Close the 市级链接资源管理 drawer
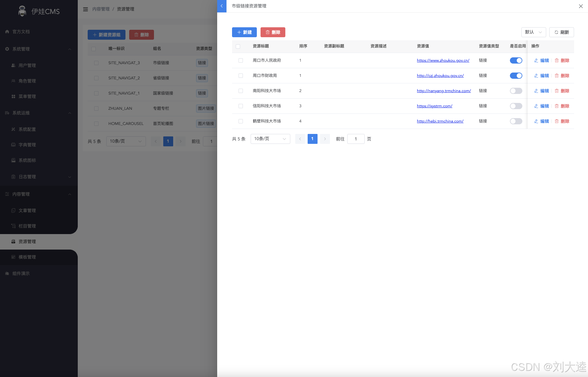The width and height of the screenshot is (588, 377). (x=581, y=6)
